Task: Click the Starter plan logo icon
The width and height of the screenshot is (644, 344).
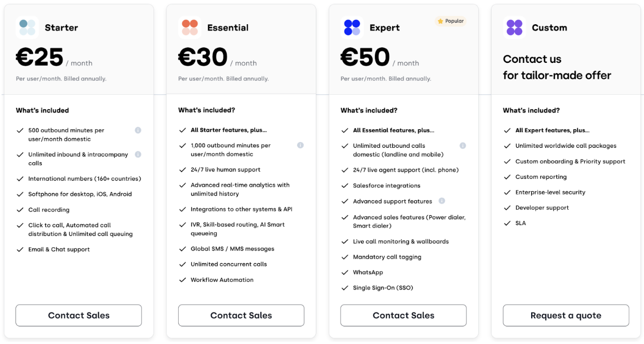Action: tap(27, 27)
